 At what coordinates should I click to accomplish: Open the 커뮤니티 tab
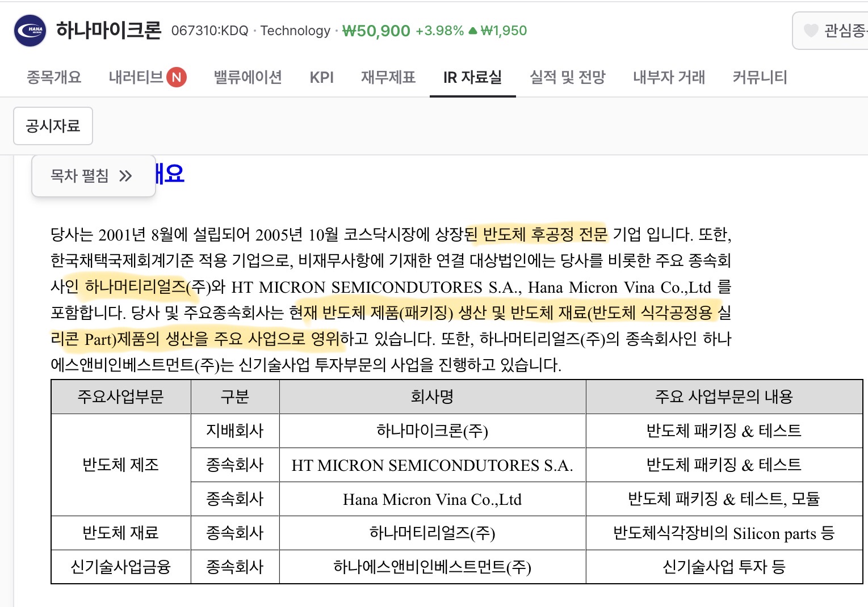[760, 77]
